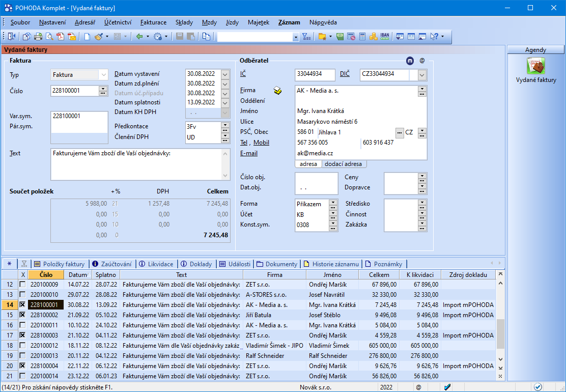Check the box for invoice 220100013
Image resolution: width=566 pixels, height=392 pixels.
coord(23,355)
